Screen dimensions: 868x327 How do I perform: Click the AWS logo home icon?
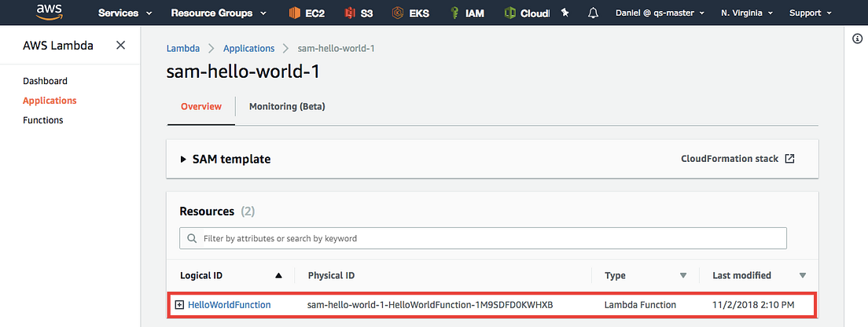(x=48, y=12)
